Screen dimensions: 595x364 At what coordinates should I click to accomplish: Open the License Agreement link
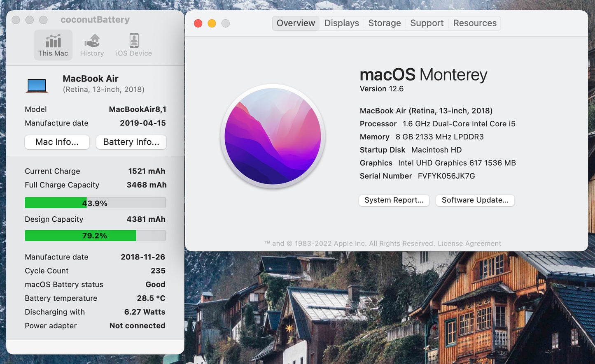coord(469,243)
